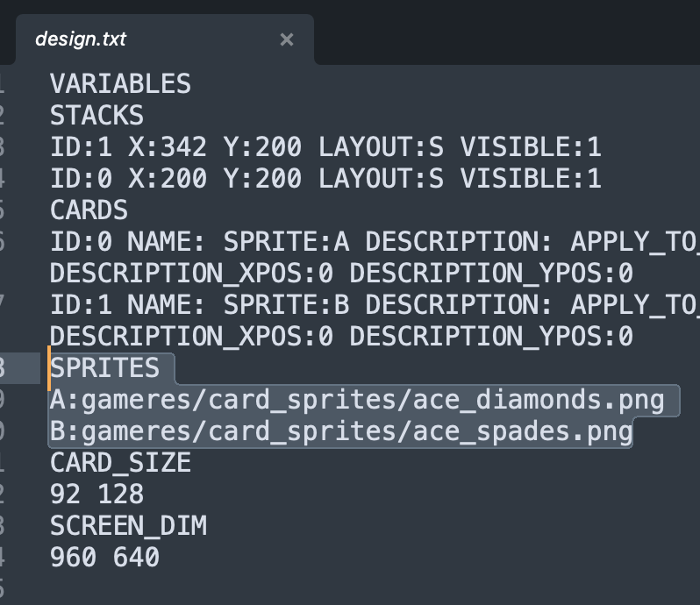This screenshot has width=700, height=605.
Task: Click the SCREEN_DIM heading
Action: coord(128,525)
